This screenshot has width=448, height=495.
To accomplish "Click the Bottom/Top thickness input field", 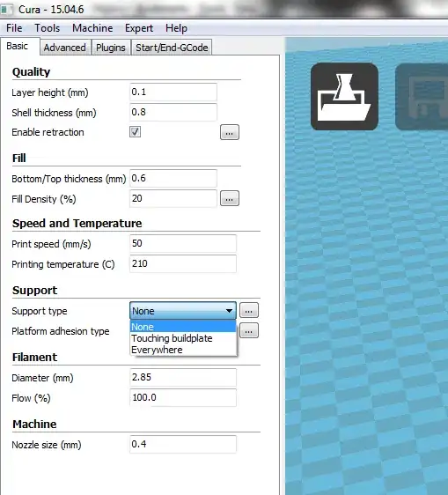I will click(173, 179).
